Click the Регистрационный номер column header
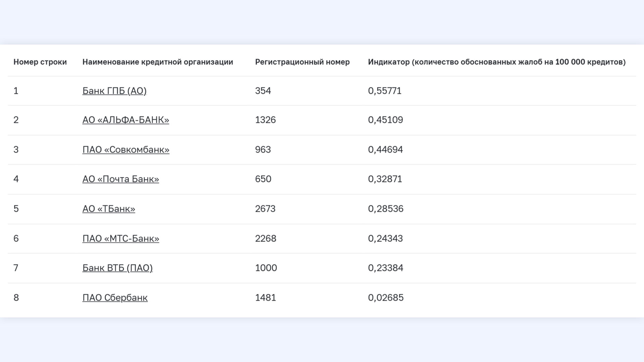The width and height of the screenshot is (644, 362). pos(302,62)
